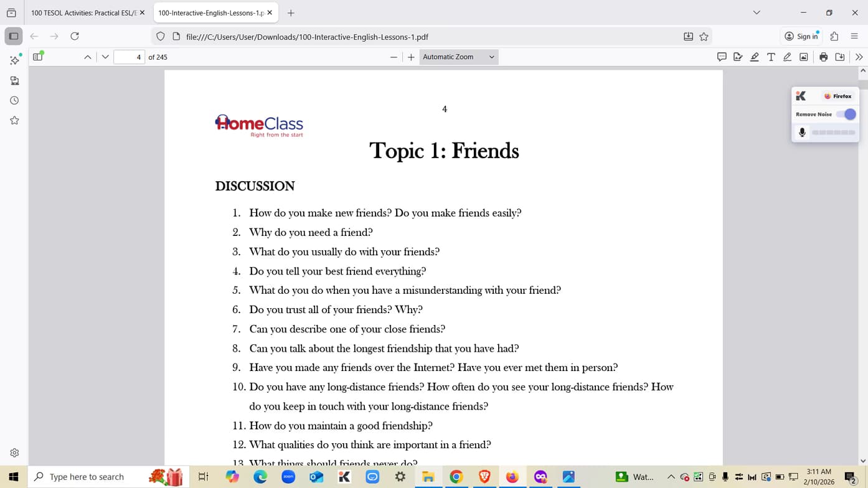Open the add text annotation tool

coord(771,57)
